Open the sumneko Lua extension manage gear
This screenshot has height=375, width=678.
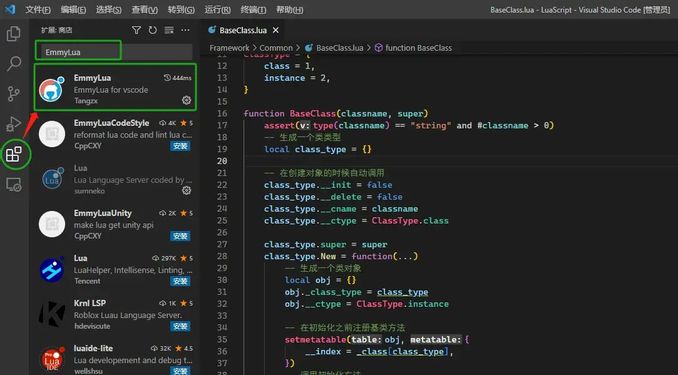[x=186, y=190]
